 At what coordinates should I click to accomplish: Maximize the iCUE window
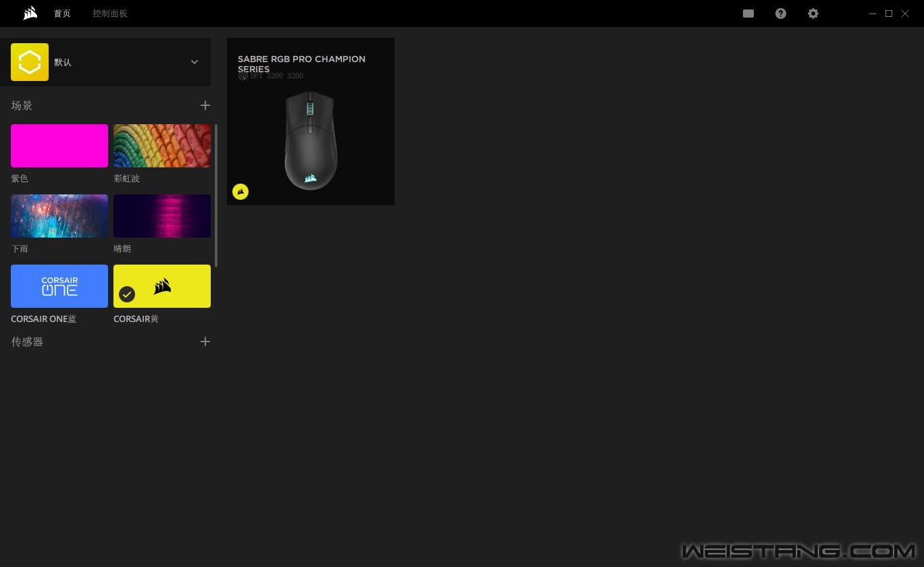889,13
